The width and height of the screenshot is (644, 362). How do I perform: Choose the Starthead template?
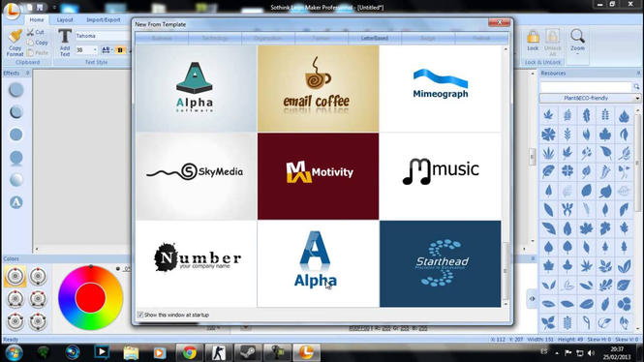(440, 264)
